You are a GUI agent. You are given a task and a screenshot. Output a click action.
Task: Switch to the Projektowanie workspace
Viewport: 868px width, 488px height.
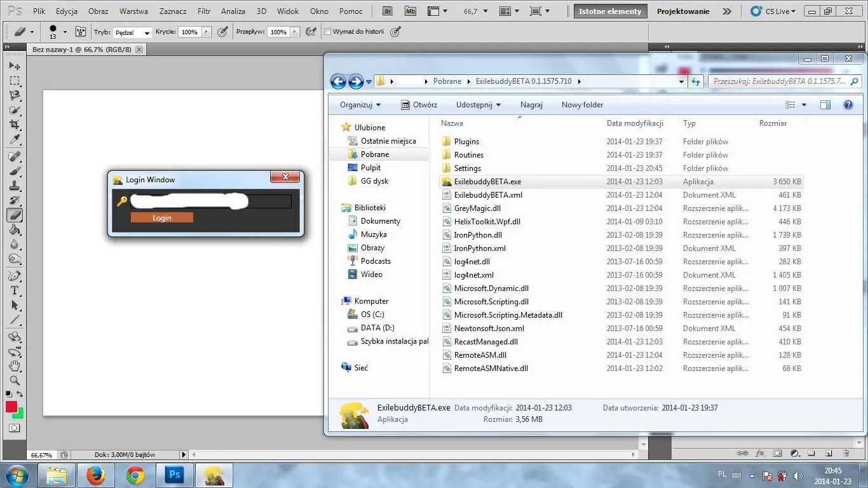[683, 11]
